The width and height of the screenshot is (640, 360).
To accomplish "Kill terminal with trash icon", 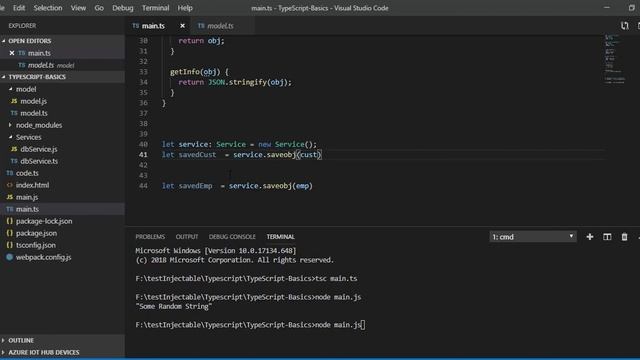I will [624, 237].
